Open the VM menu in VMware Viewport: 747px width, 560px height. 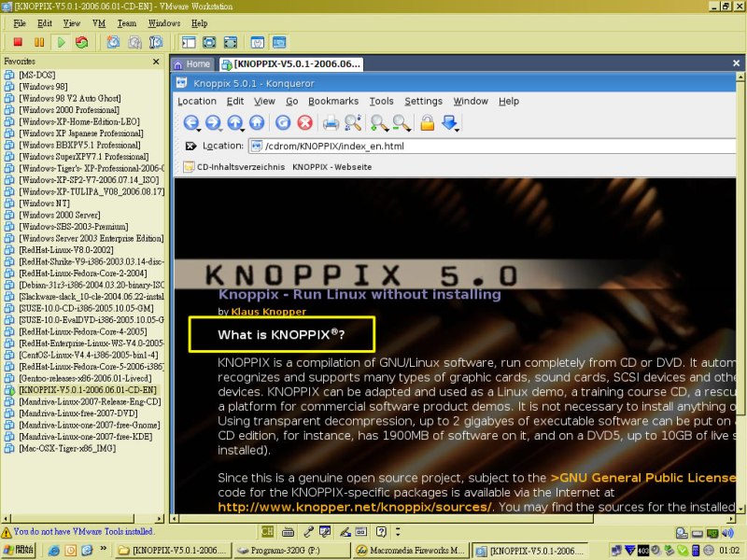99,23
